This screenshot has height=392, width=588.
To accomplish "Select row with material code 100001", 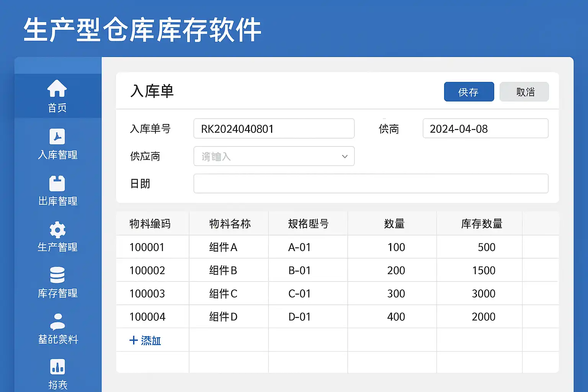I will click(147, 247).
